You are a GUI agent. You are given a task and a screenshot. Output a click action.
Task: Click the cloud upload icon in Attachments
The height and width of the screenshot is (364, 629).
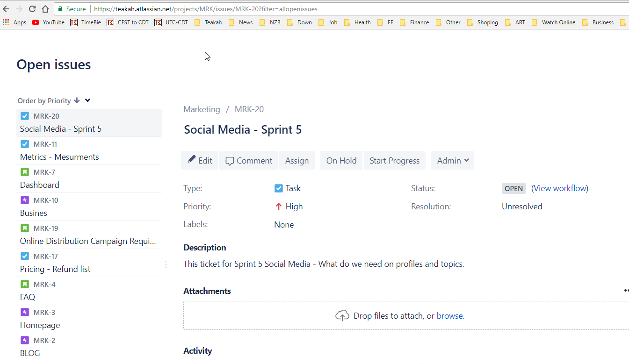342,315
